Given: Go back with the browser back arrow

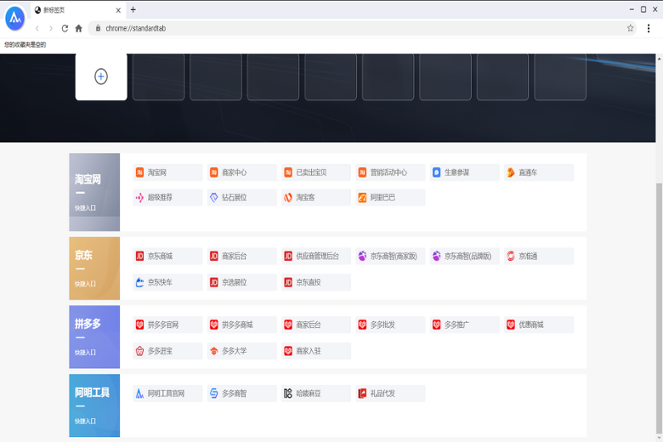Looking at the screenshot, I should coord(37,28).
